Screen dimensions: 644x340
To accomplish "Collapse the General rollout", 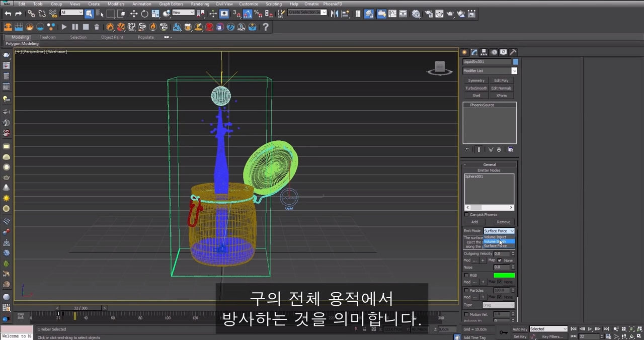I will [490, 164].
